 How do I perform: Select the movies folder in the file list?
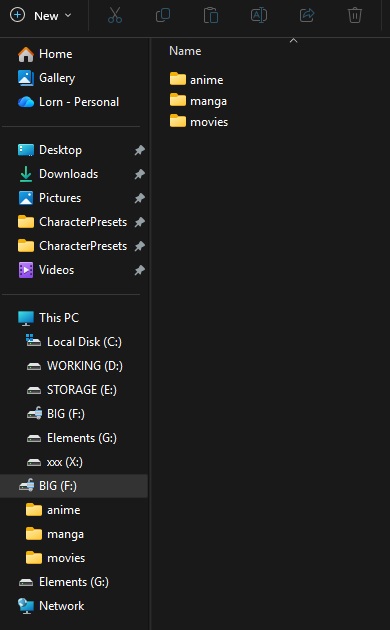click(199, 121)
